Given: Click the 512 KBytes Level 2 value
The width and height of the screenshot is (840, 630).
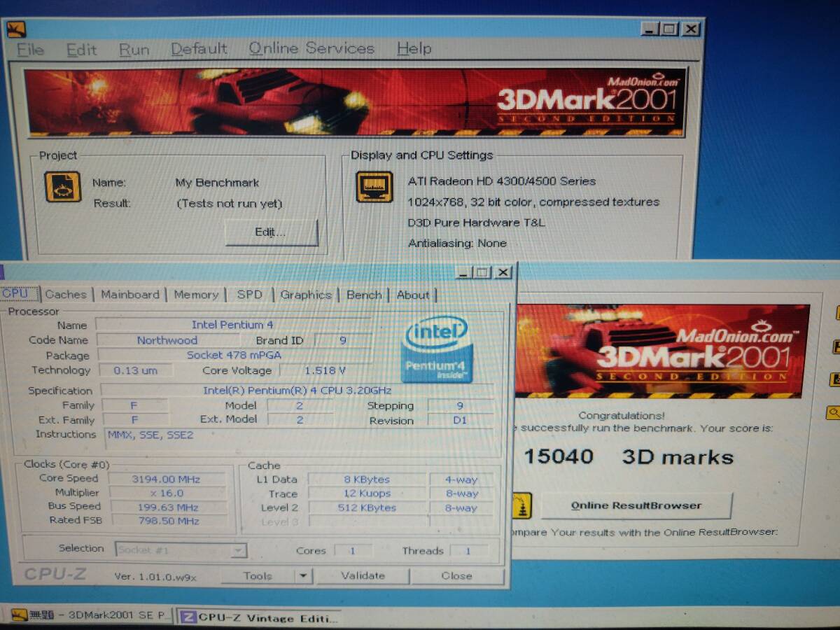Looking at the screenshot, I should (x=367, y=508).
